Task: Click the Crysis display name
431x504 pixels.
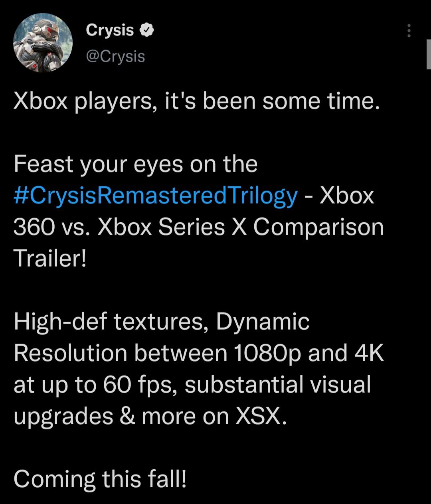Action: (110, 30)
